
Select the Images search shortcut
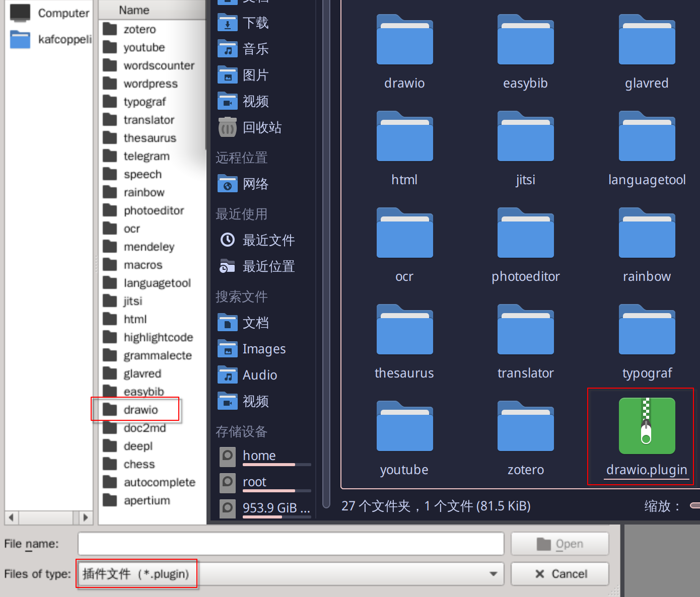263,348
